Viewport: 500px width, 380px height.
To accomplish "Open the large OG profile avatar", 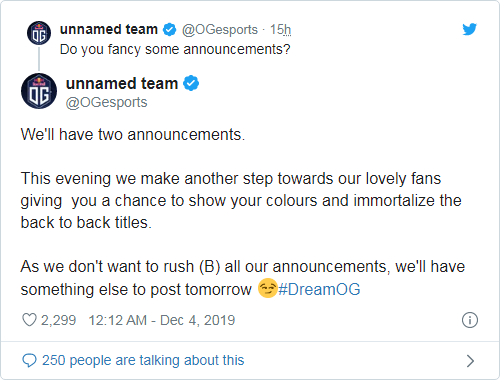I will (39, 91).
